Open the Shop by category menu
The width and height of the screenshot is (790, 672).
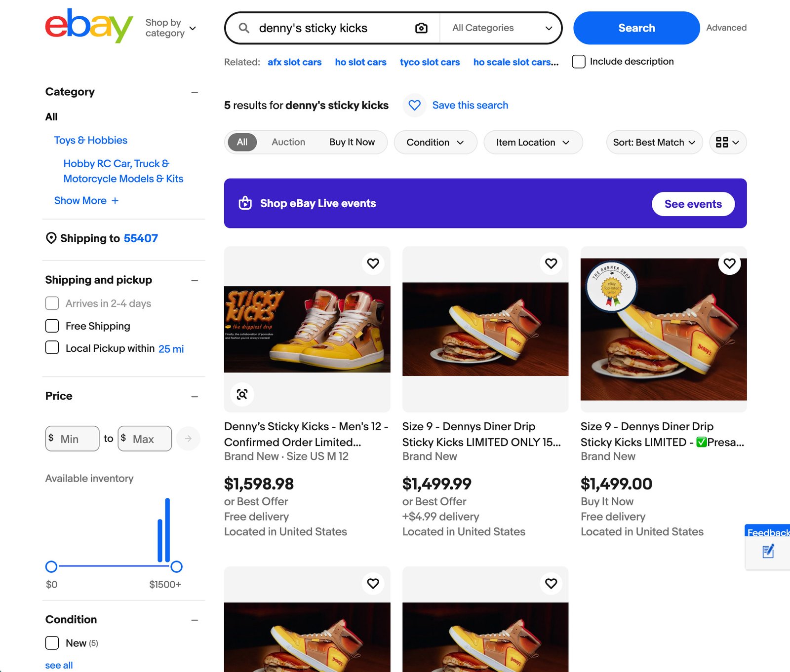tap(170, 28)
